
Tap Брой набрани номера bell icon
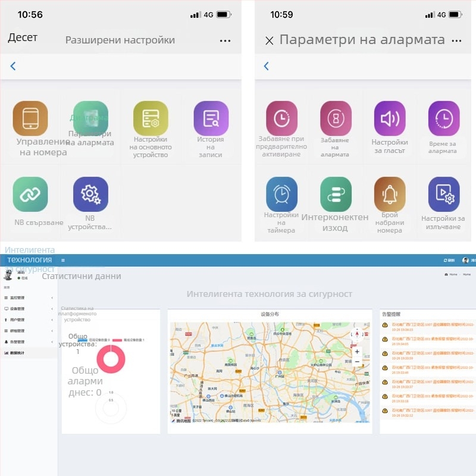pos(390,194)
